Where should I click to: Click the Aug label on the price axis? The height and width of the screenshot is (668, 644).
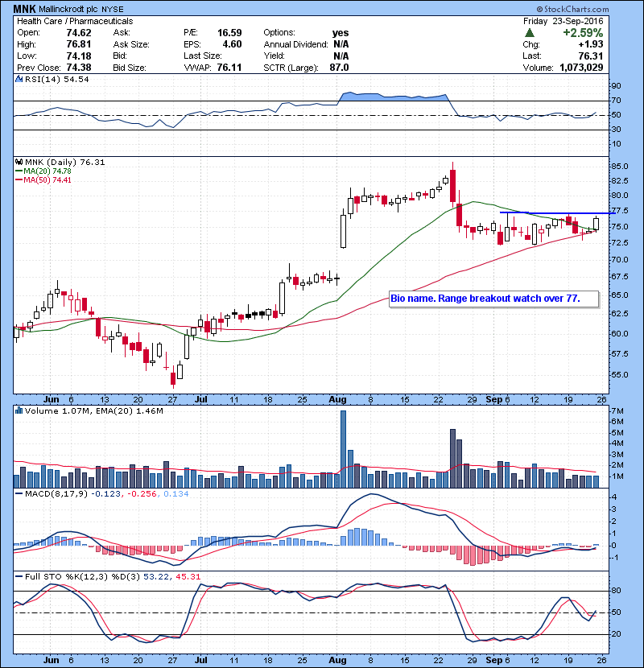(337, 400)
